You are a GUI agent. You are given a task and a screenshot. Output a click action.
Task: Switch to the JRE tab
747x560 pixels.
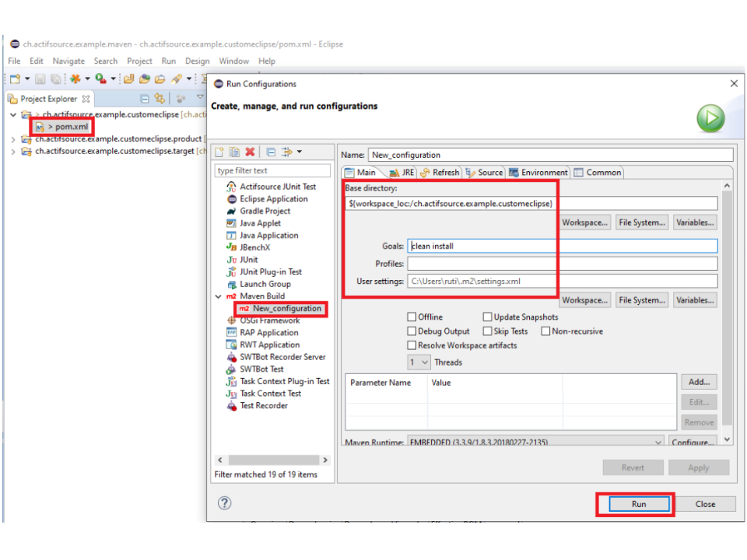tap(402, 173)
